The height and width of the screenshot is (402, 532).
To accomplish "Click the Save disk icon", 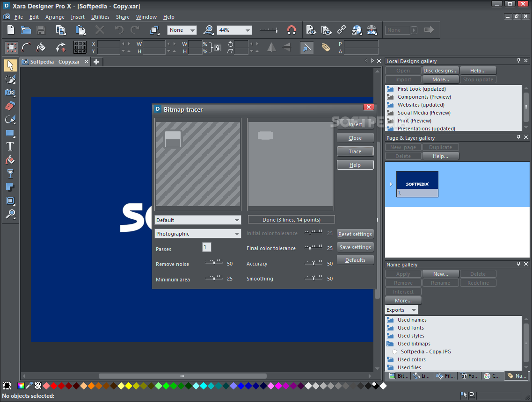I will pos(41,30).
